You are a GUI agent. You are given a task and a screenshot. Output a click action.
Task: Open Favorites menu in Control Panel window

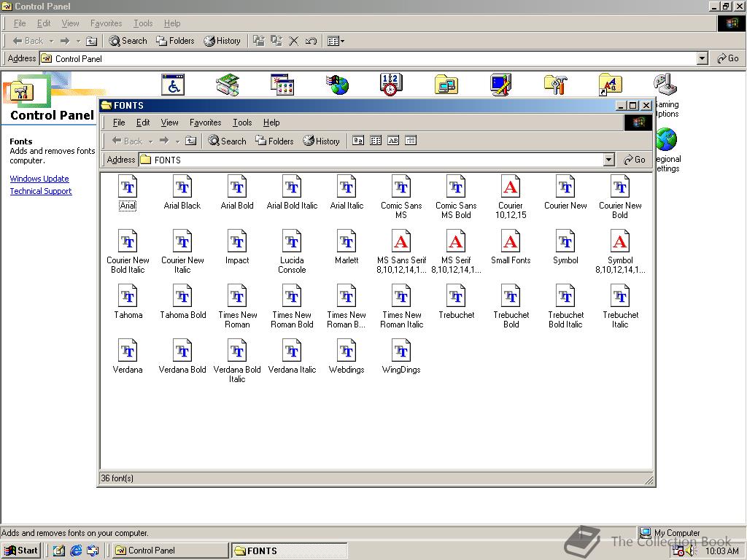[x=107, y=23]
